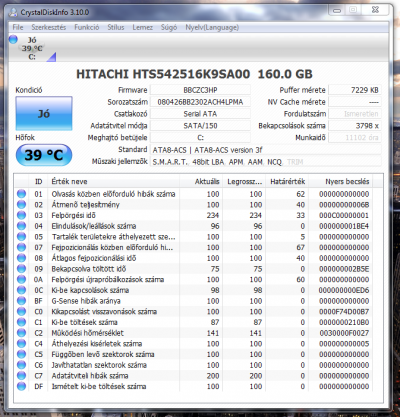400x417 pixels.
Task: Click status orb for attribute 04 row
Action: coord(21,226)
